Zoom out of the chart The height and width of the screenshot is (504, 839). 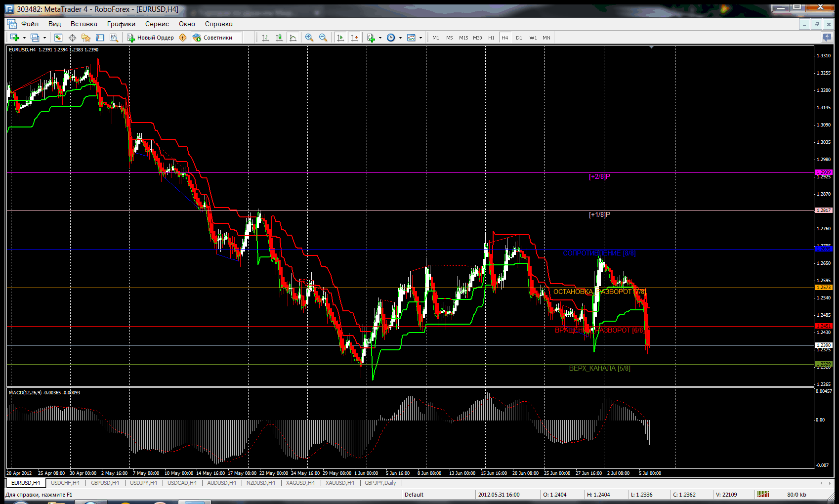[x=323, y=38]
